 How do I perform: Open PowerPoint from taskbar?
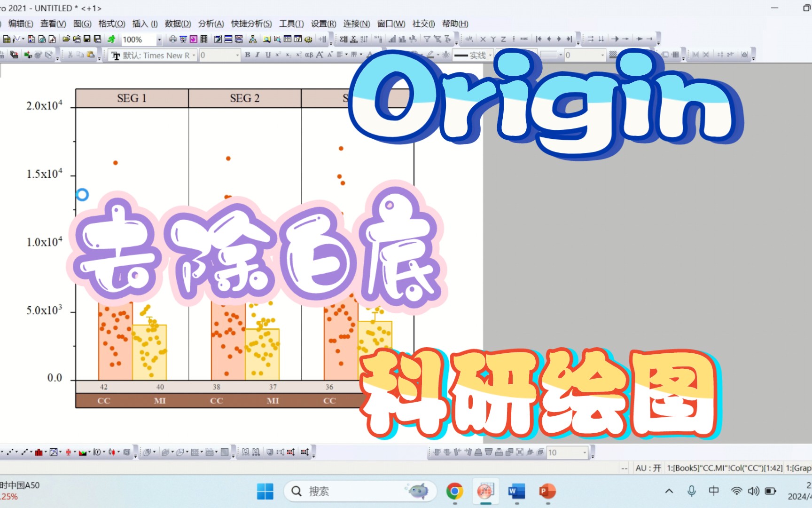547,491
